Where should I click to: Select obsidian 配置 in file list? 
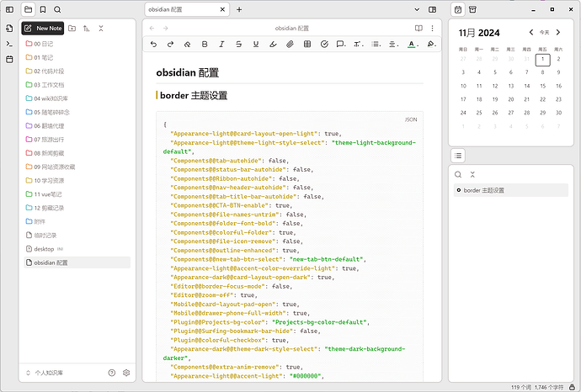pos(77,262)
